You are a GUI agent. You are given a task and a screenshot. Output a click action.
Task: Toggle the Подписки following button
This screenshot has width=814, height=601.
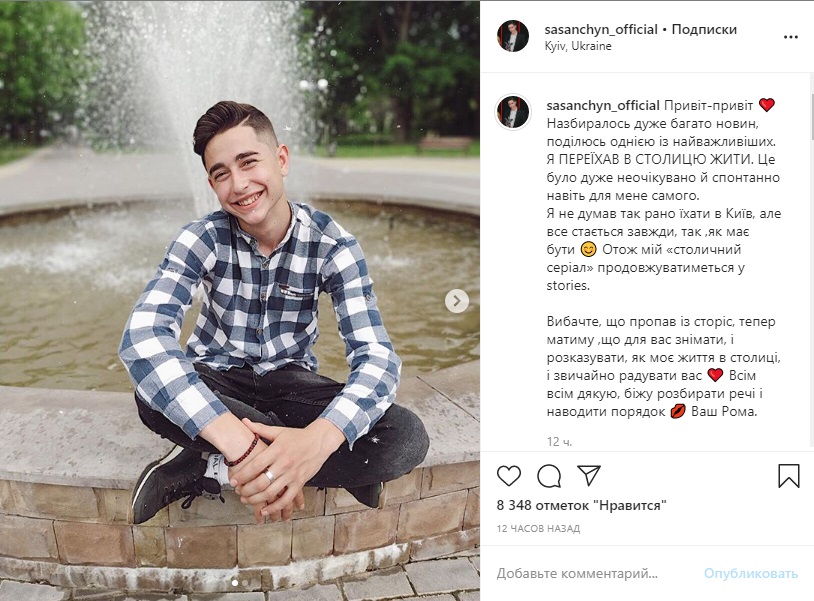[x=704, y=30]
